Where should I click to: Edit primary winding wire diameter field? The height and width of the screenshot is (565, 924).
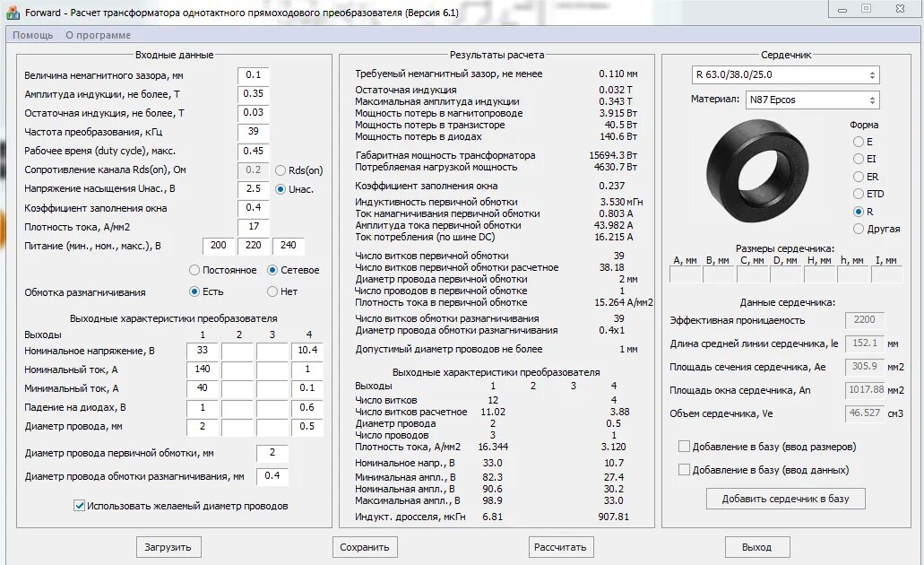tap(272, 454)
